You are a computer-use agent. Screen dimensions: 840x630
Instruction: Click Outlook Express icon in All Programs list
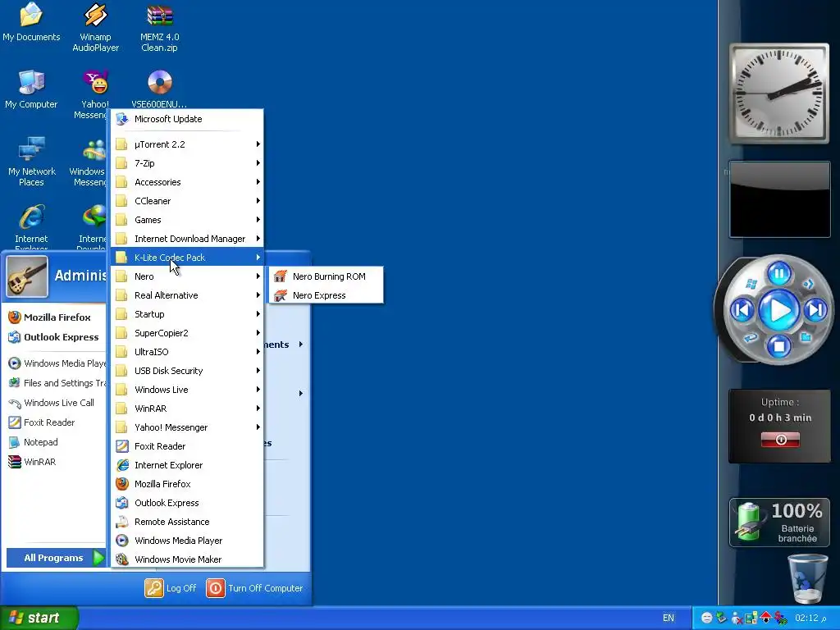click(x=122, y=503)
